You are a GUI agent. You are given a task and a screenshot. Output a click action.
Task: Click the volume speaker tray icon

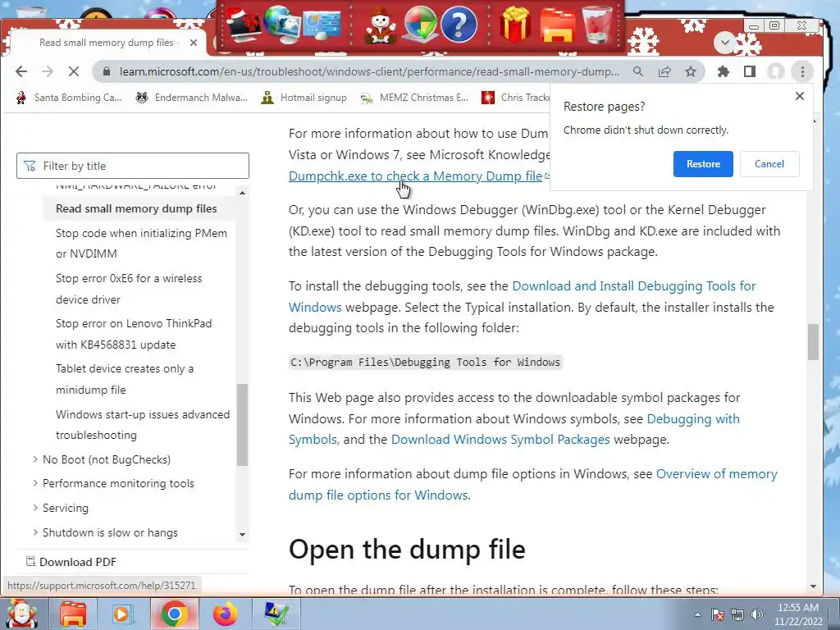tap(757, 614)
